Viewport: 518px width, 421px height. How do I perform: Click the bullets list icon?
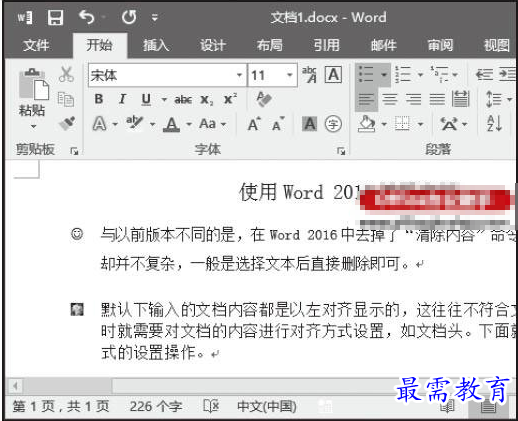366,74
